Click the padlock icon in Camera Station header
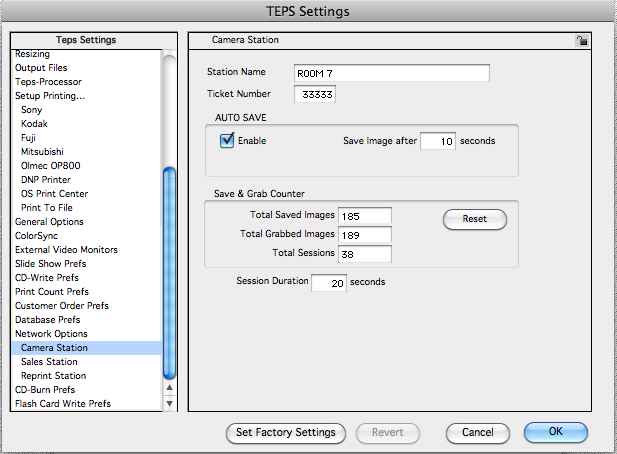This screenshot has width=617, height=454. [582, 40]
